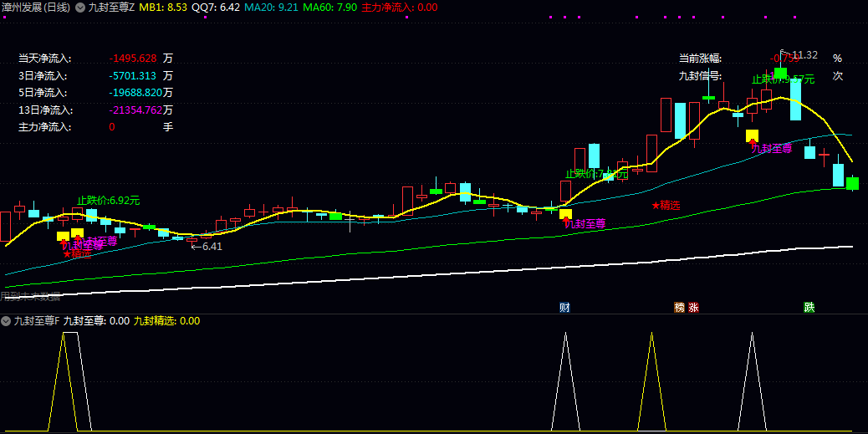Toggle the 九封至尊: 0.00 white line label
This screenshot has height=434, width=868.
tap(96, 320)
